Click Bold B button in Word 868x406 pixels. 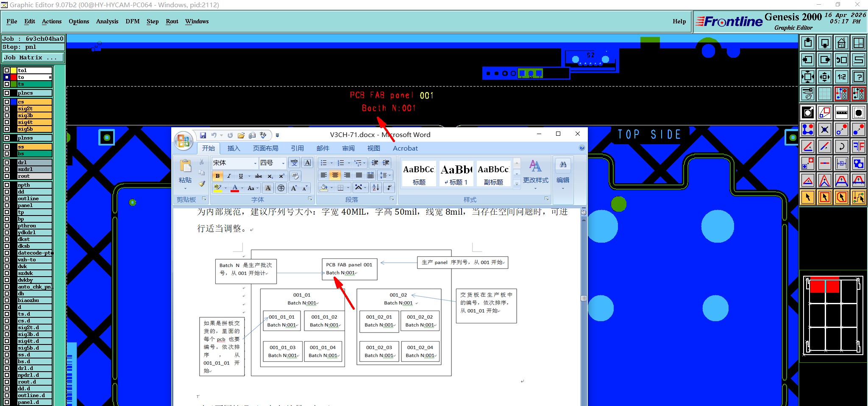[217, 176]
